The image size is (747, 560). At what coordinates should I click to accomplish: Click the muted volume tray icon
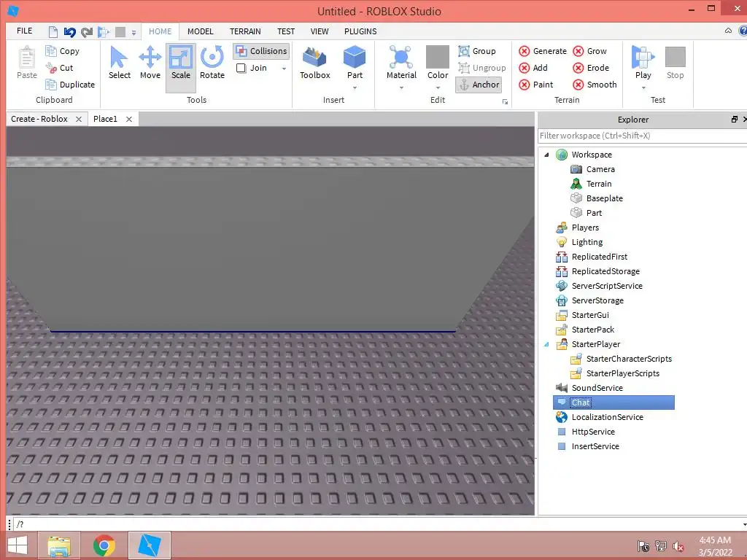pos(678,546)
